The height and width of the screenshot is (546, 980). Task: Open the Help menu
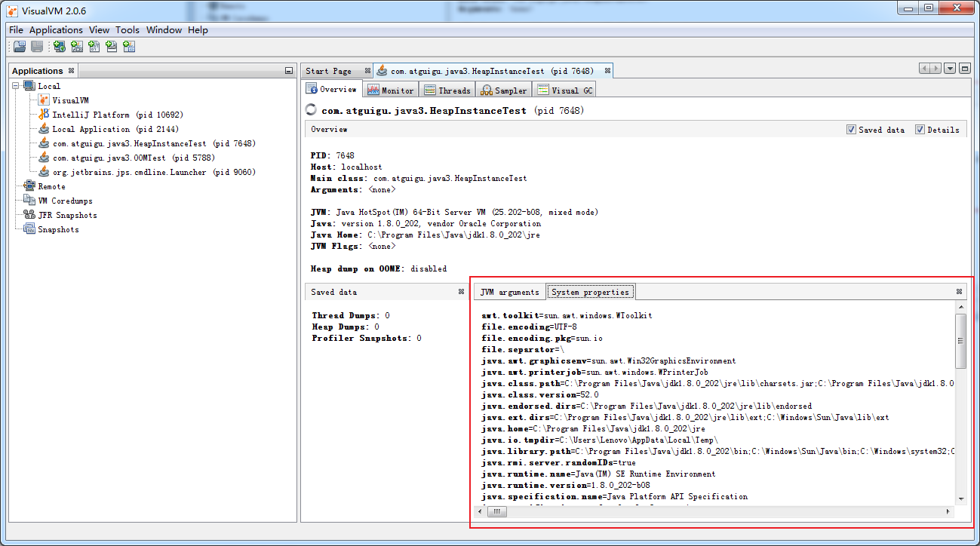(x=198, y=30)
